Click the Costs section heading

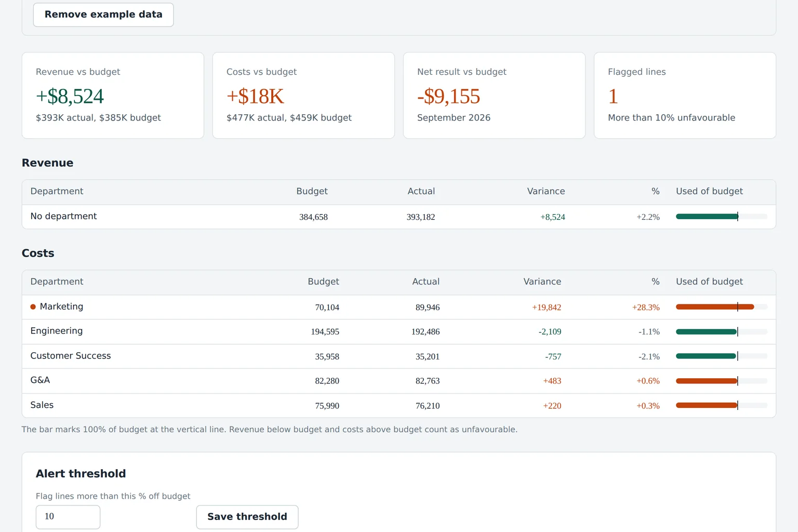tap(38, 254)
